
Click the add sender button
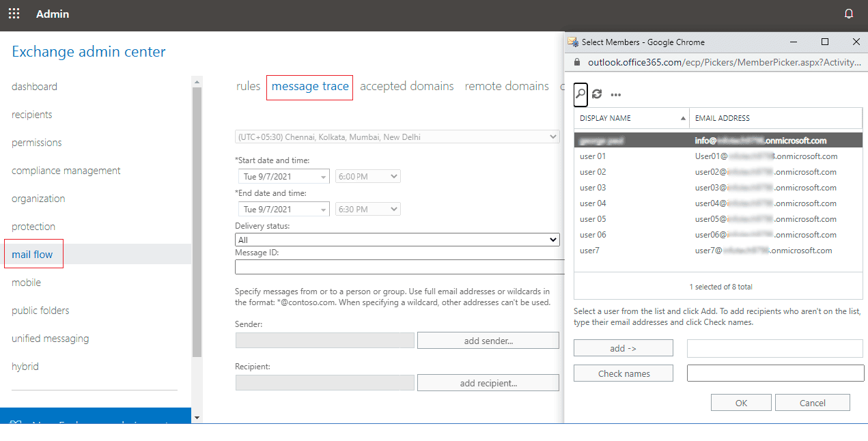pyautogui.click(x=488, y=341)
